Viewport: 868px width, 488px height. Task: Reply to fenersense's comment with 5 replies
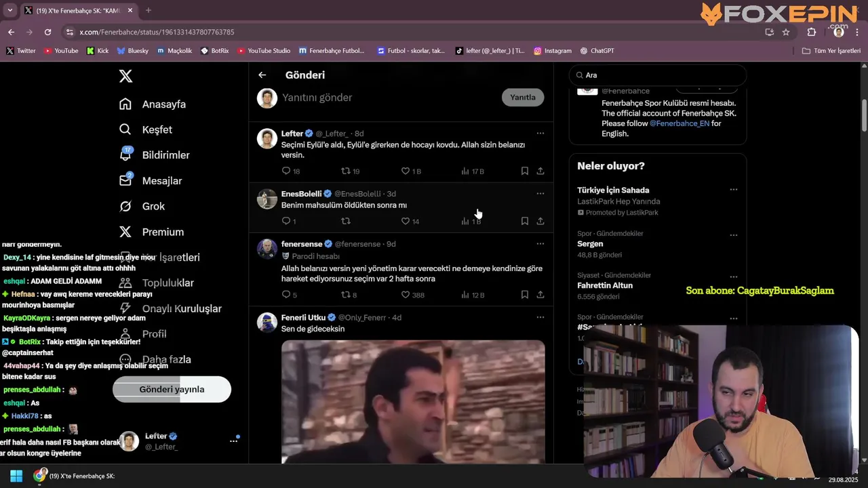tap(290, 295)
